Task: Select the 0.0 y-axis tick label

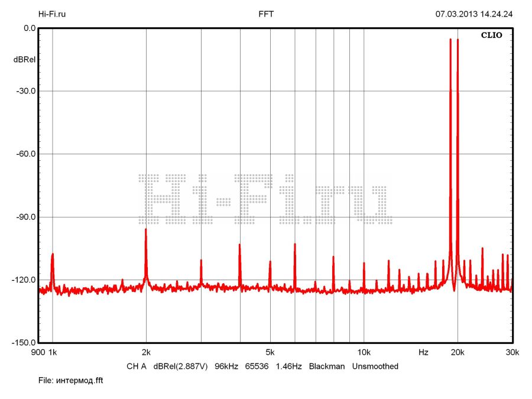Action: 29,28
